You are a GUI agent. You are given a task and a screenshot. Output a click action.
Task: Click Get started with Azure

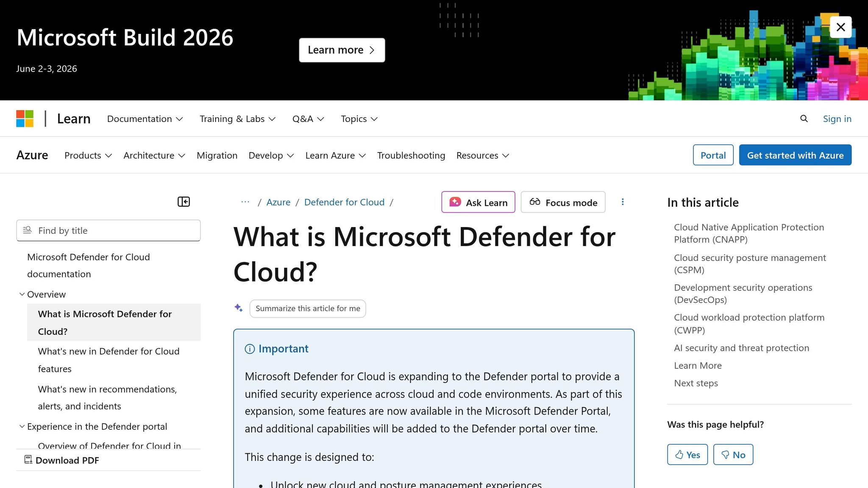tap(795, 155)
